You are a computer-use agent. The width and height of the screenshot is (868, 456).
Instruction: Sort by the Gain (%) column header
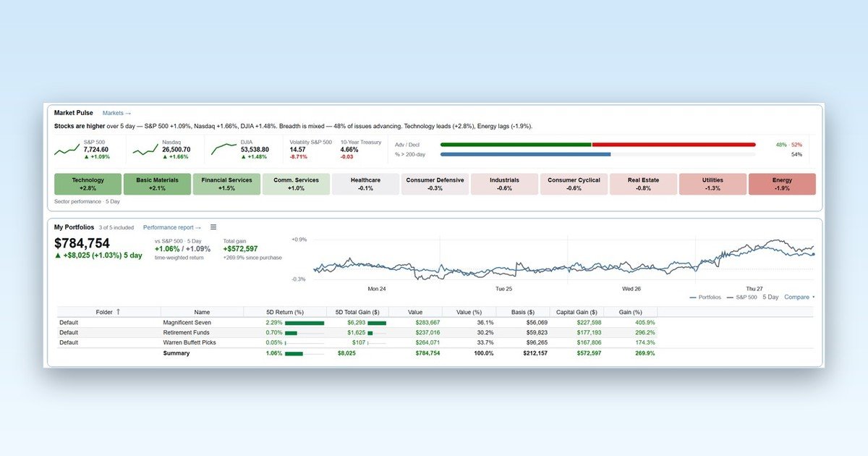(631, 312)
